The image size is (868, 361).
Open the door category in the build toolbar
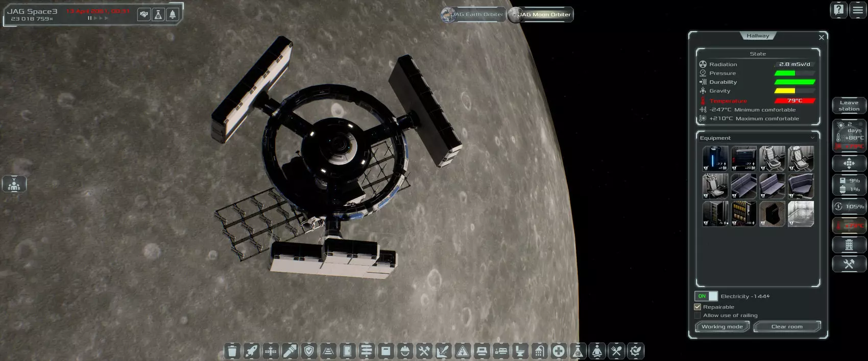[347, 351]
